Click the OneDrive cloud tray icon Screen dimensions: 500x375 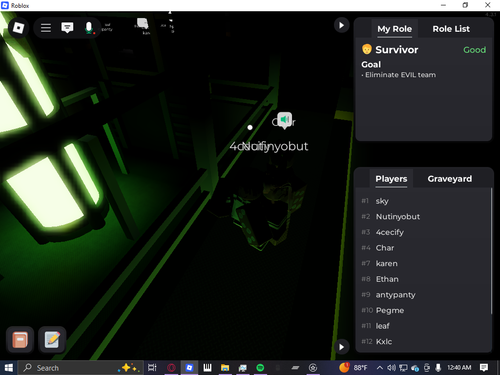(415, 368)
